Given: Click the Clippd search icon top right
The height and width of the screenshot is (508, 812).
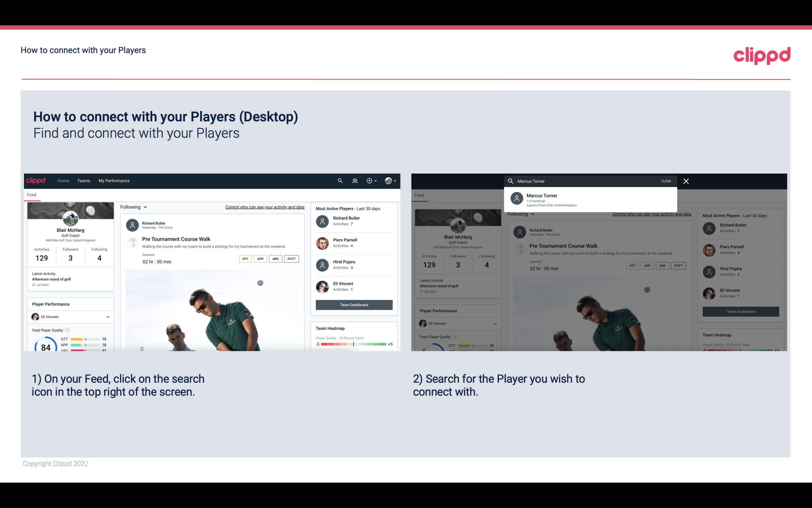Looking at the screenshot, I should click(x=339, y=180).
